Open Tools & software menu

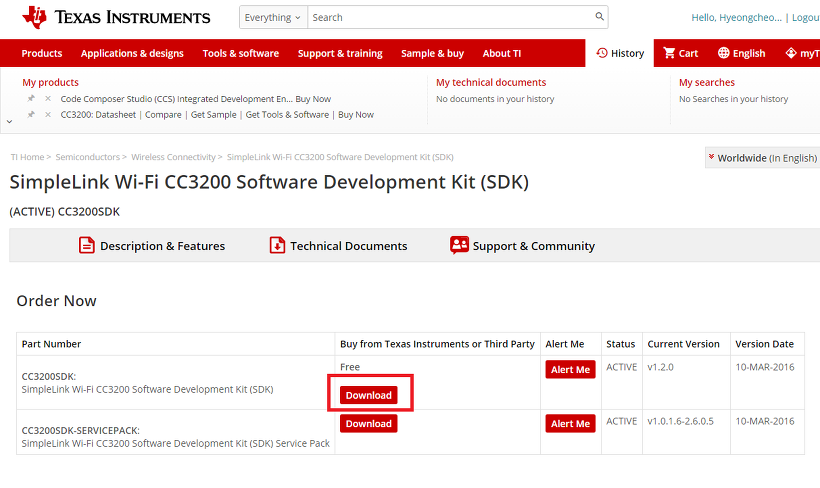pos(241,53)
